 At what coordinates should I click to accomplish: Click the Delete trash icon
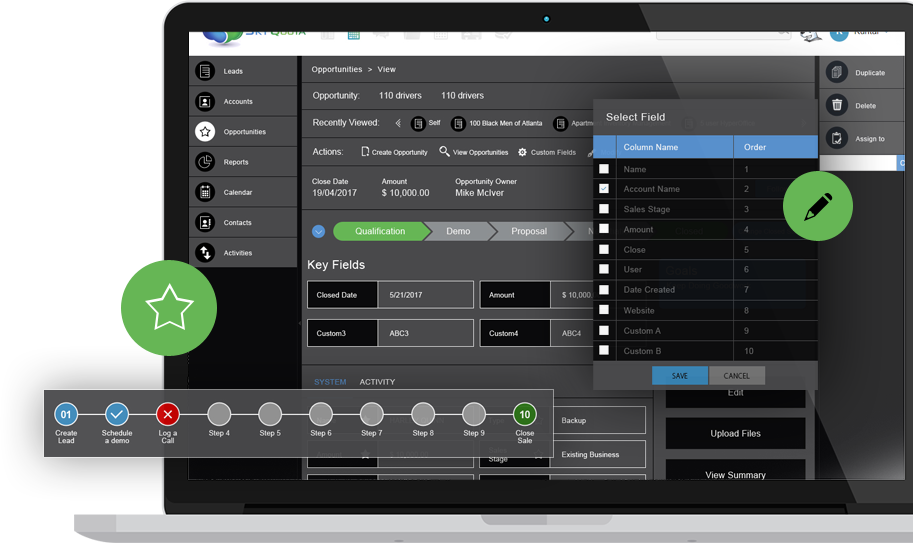pos(837,105)
